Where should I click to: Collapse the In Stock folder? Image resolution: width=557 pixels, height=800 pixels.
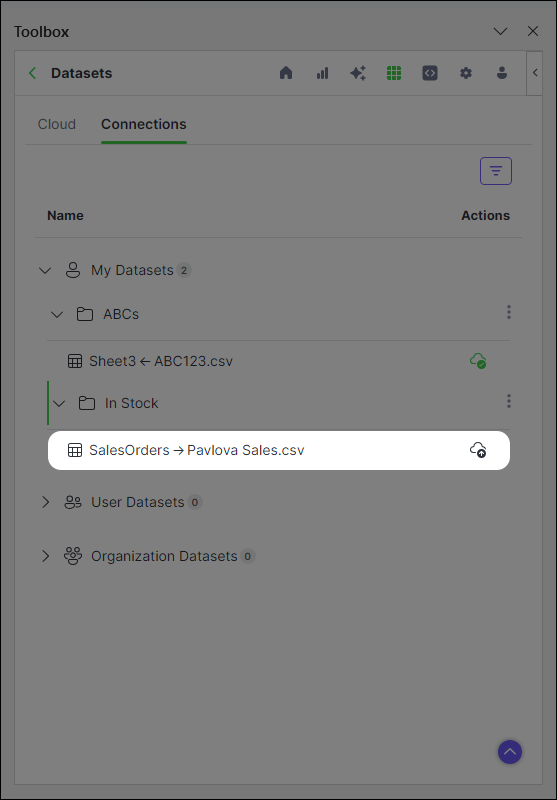59,404
